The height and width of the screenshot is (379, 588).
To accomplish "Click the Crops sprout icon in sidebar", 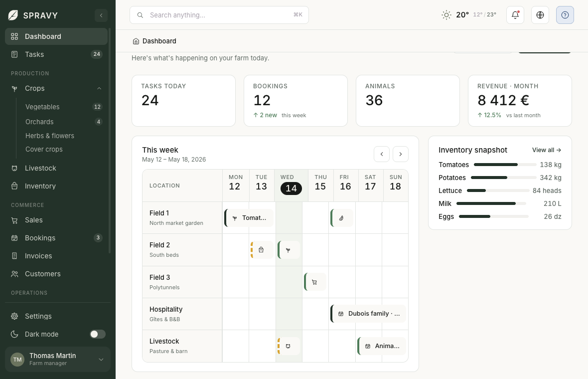I will 14,89.
